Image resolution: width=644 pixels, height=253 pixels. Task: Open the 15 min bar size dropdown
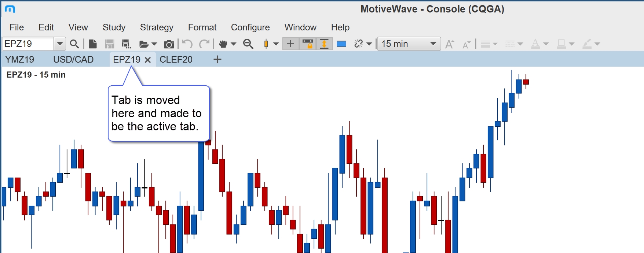409,44
